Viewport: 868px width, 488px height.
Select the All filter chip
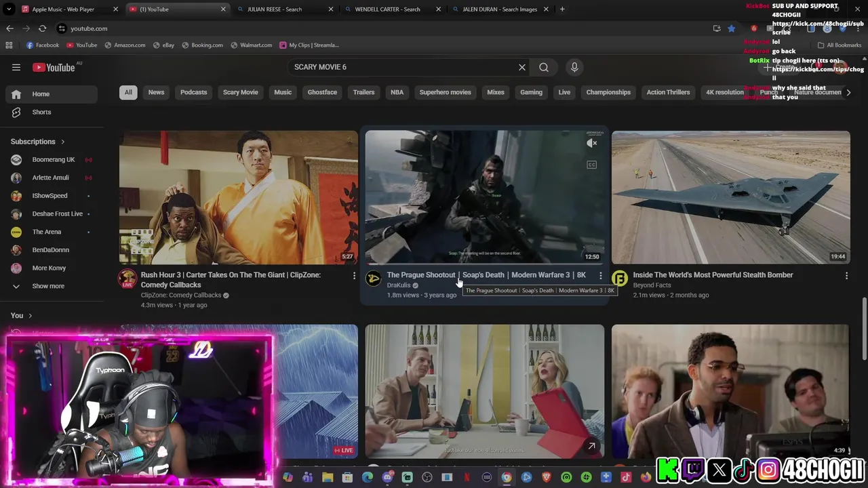tap(128, 92)
